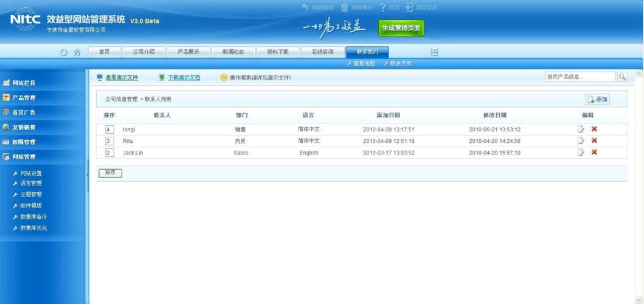Open 网站设置 under 网站管理

[x=31, y=173]
